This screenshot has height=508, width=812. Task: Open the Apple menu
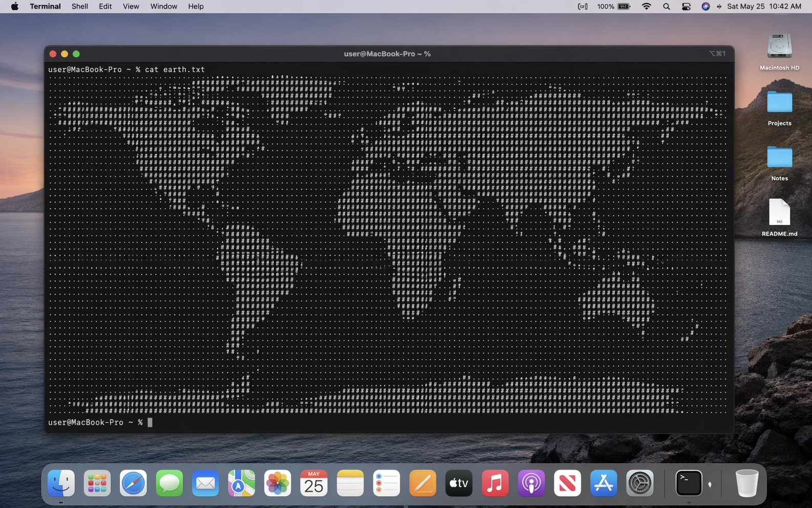pyautogui.click(x=15, y=6)
